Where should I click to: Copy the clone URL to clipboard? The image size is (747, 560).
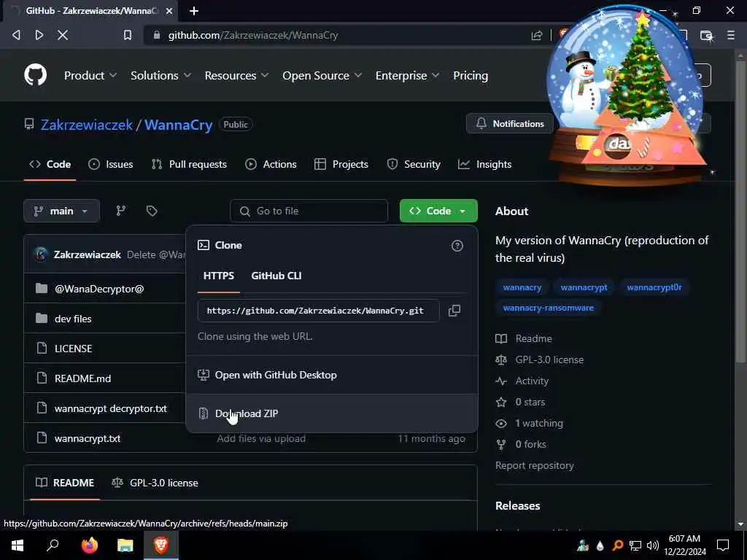454,311
